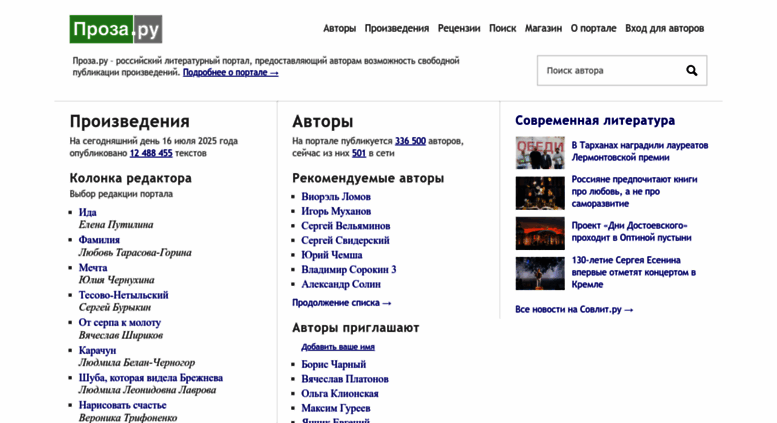Read В Тарханах наградили лауреатов news
Screen dimensions: 777x423
pyautogui.click(x=640, y=152)
